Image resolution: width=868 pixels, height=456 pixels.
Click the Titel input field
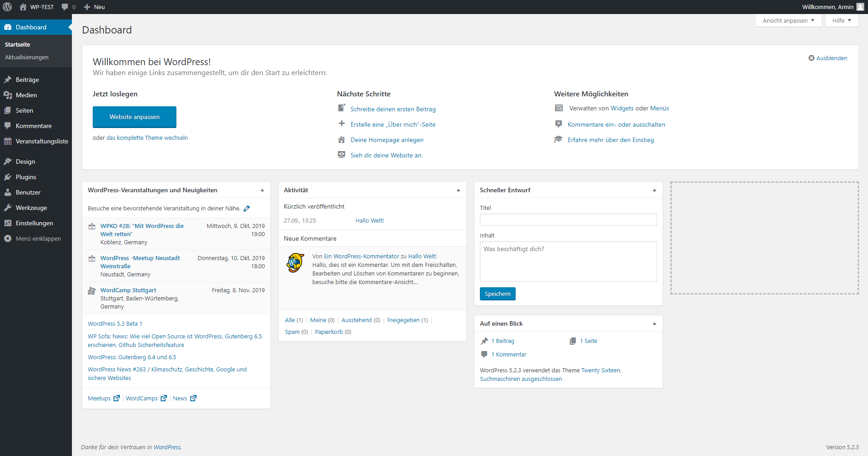point(568,220)
